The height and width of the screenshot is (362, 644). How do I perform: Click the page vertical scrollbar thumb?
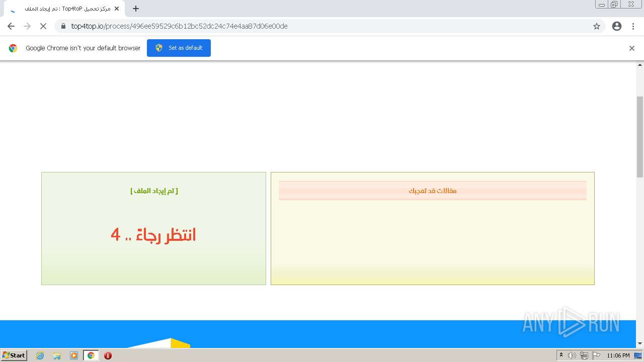[640, 137]
